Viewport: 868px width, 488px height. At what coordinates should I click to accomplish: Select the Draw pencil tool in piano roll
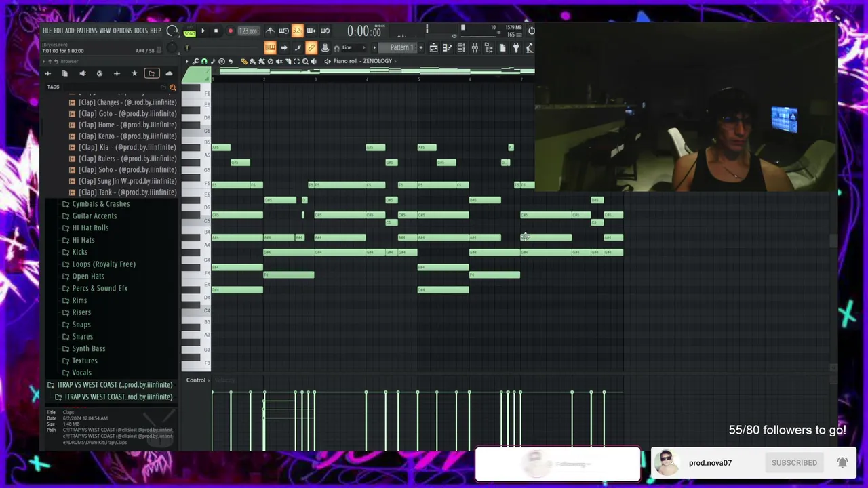point(244,62)
